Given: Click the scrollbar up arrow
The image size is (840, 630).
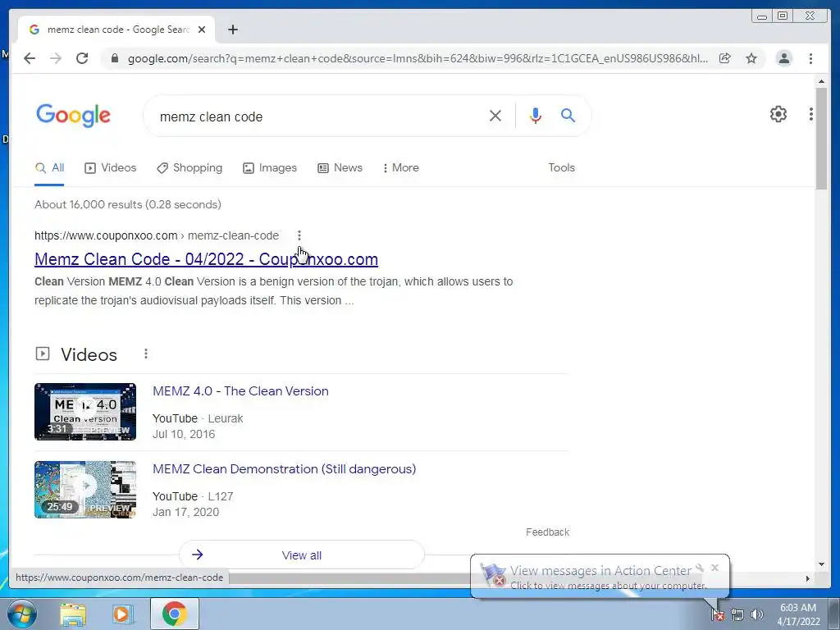Looking at the screenshot, I should point(821,81).
